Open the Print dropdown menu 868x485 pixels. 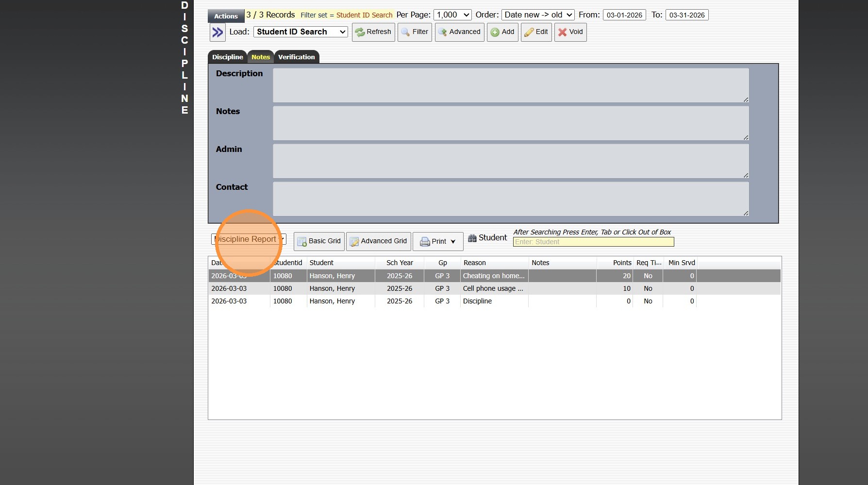(x=438, y=241)
